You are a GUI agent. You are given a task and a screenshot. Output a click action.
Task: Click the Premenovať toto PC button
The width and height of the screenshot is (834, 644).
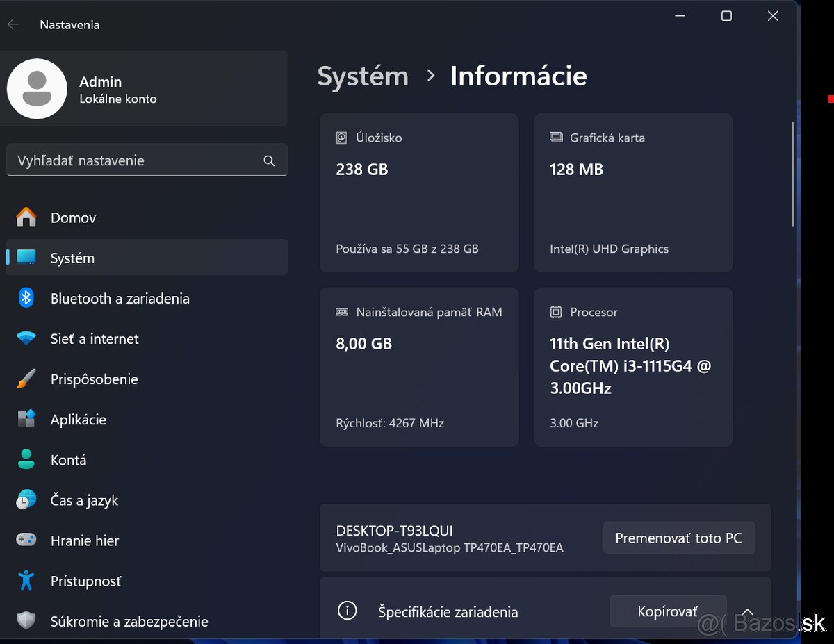(x=678, y=537)
